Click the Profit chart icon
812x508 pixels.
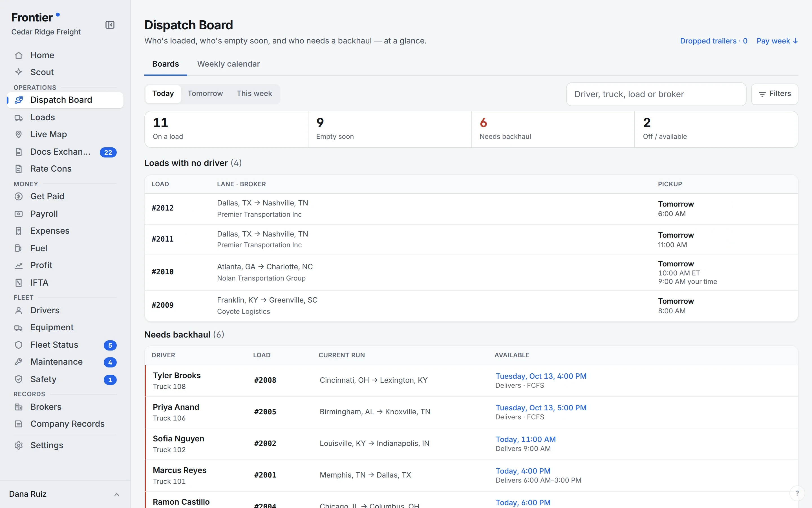(19, 265)
